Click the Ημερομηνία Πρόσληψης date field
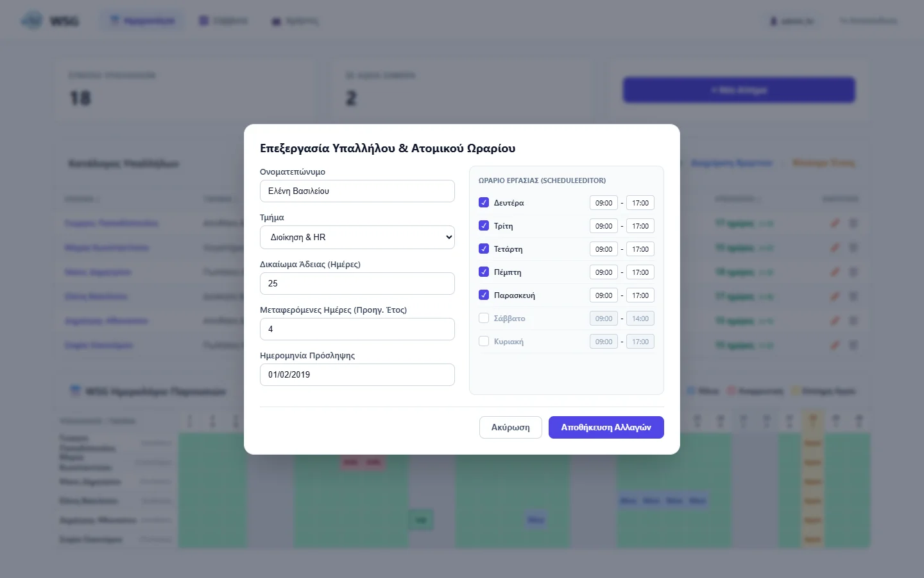This screenshot has height=578, width=924. pyautogui.click(x=357, y=374)
